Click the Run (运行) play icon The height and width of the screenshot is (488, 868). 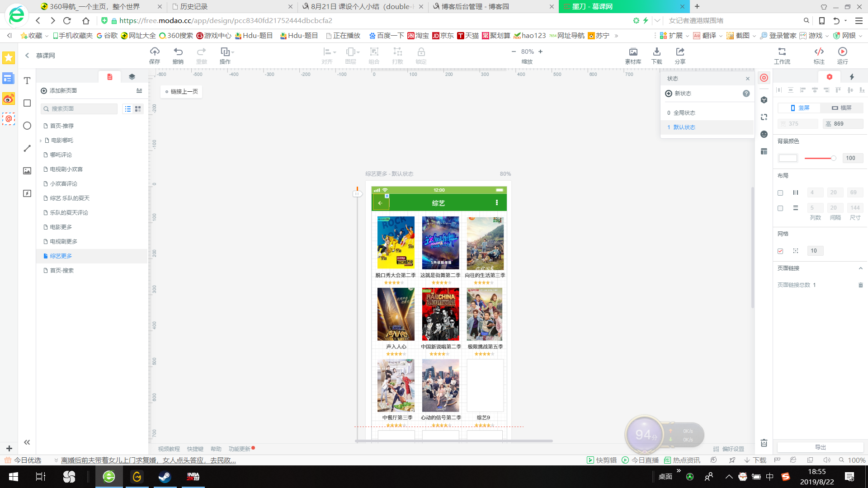coord(842,52)
